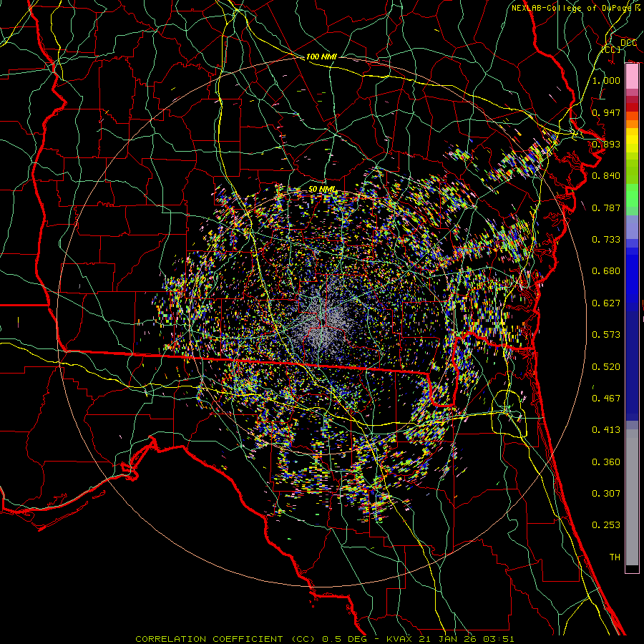The image size is (644, 644).
Task: Click the '1.000' color scale value
Action: click(x=606, y=80)
